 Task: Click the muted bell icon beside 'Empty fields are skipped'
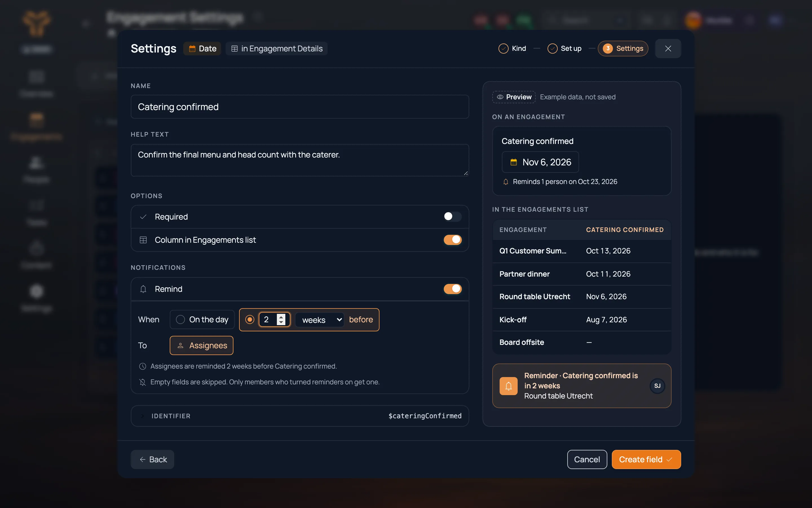tap(143, 382)
